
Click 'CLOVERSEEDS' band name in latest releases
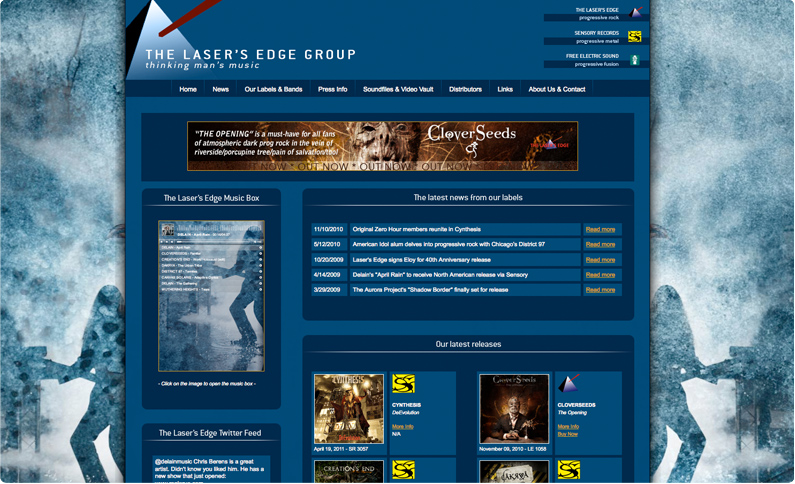pos(576,405)
